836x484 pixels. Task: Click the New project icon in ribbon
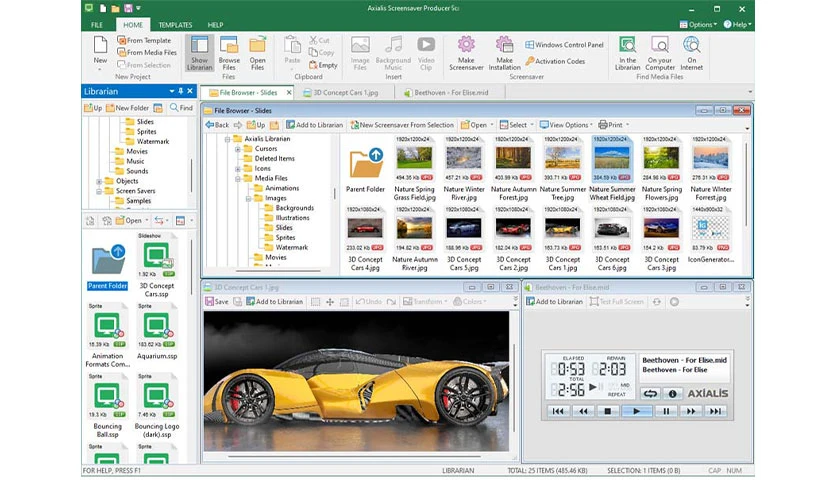pos(100,51)
